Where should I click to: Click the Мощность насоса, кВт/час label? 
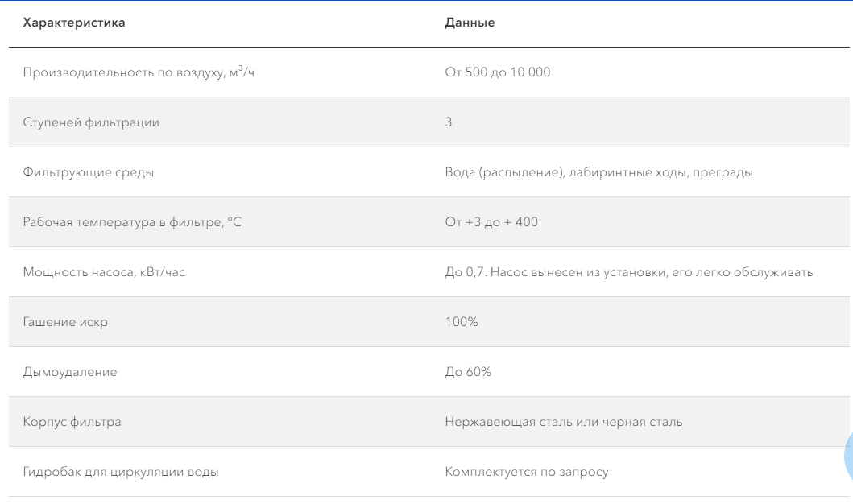104,272
